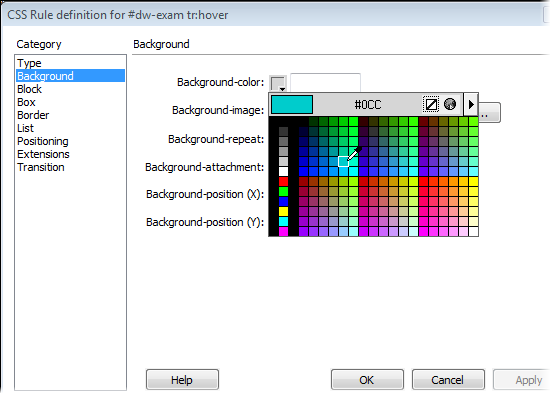Select the Background category
Image resolution: width=551 pixels, height=394 pixels.
70,76
